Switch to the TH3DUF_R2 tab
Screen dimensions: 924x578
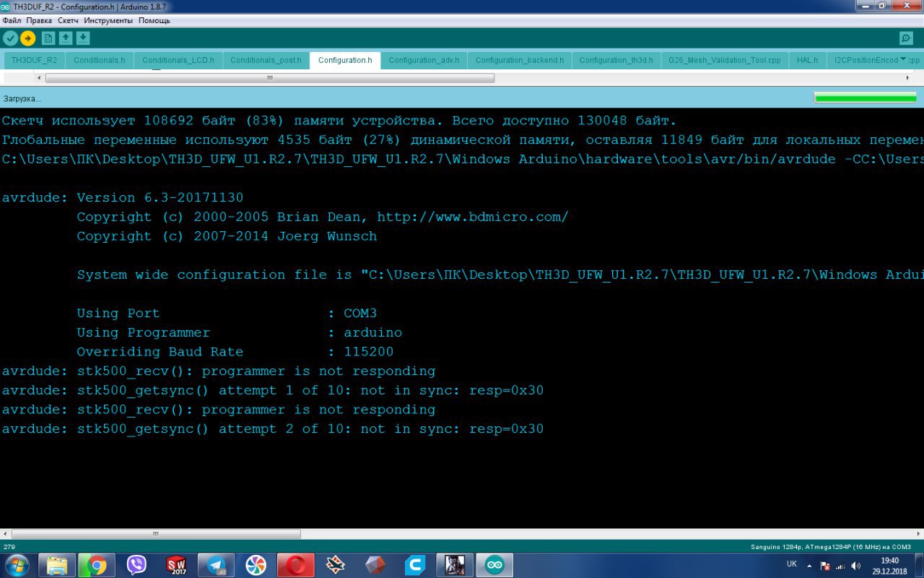click(x=34, y=61)
